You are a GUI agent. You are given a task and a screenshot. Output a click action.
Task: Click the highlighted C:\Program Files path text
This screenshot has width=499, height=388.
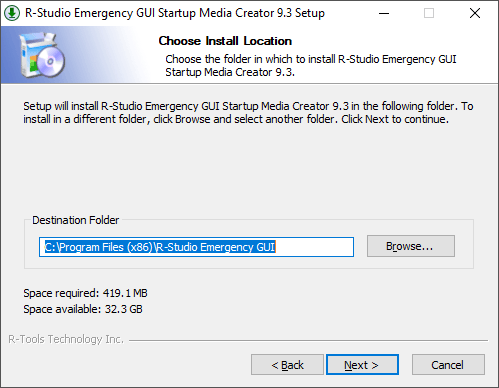[x=160, y=247]
